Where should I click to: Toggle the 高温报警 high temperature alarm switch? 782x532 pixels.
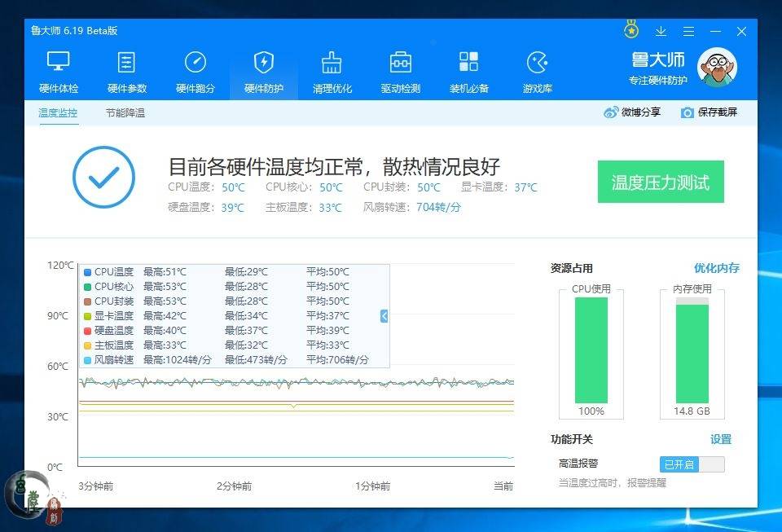pos(692,464)
